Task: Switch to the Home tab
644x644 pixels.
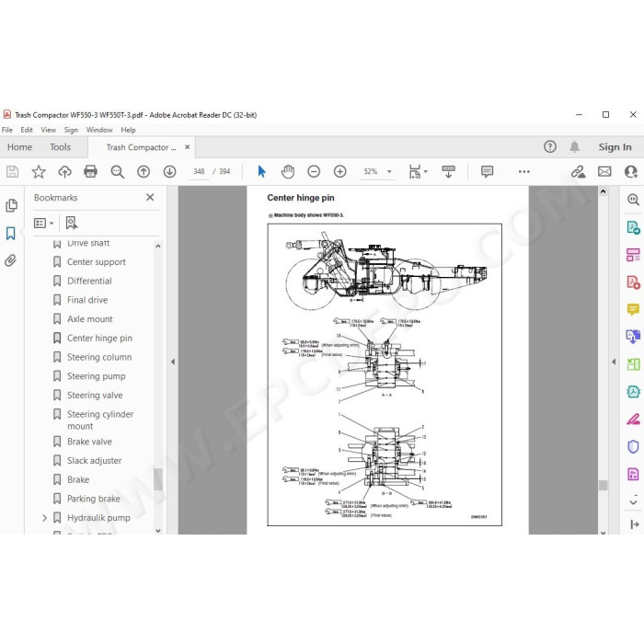Action: [x=19, y=147]
